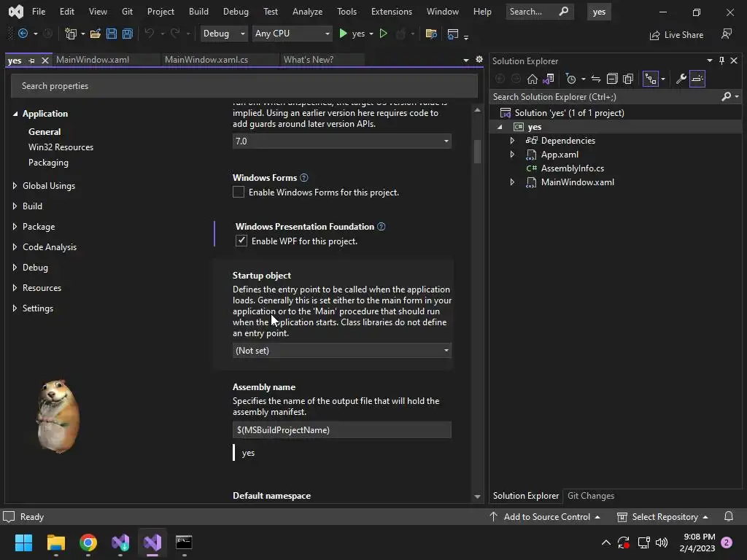Toggle the nested files view icon
The image size is (747, 560).
coord(650,79)
